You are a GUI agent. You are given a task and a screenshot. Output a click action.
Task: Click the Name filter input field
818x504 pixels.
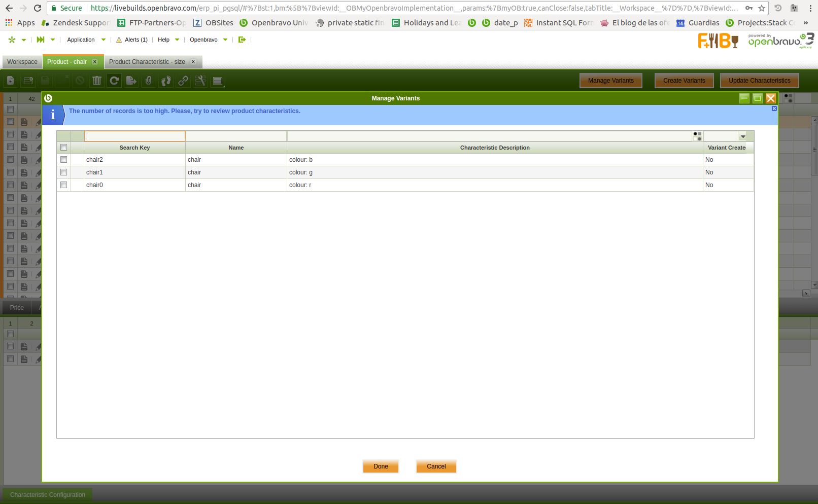tap(236, 136)
